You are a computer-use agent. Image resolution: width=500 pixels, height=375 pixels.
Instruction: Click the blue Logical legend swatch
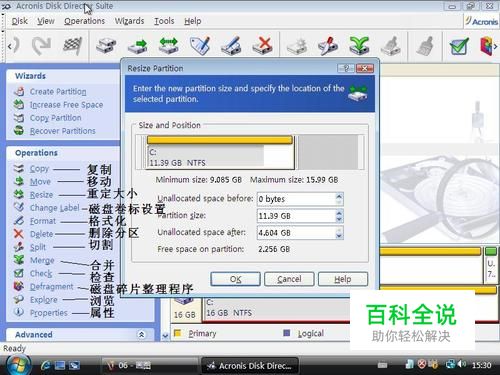pyautogui.click(x=286, y=333)
